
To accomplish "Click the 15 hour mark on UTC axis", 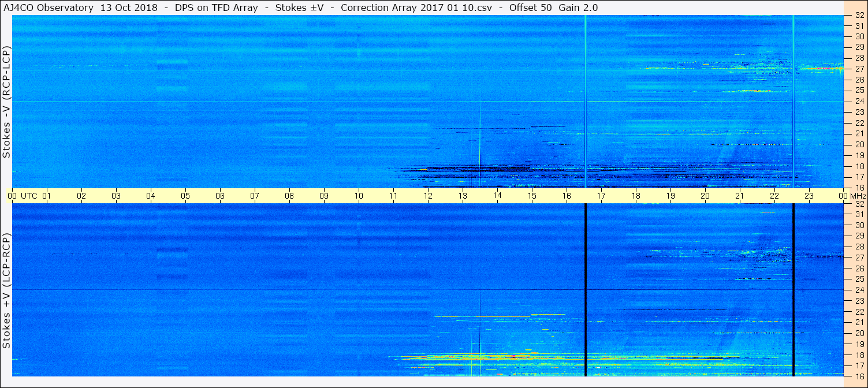I will coord(532,196).
